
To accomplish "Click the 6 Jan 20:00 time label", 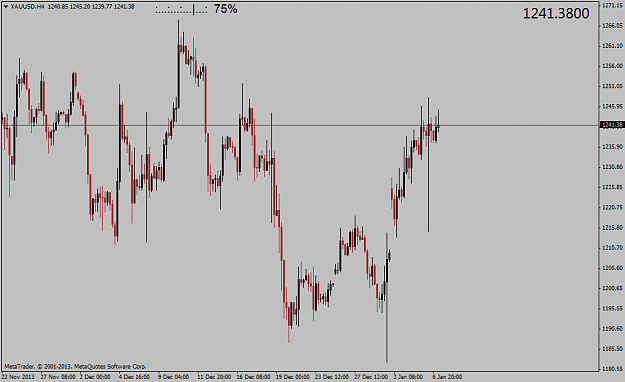I will pos(448,377).
